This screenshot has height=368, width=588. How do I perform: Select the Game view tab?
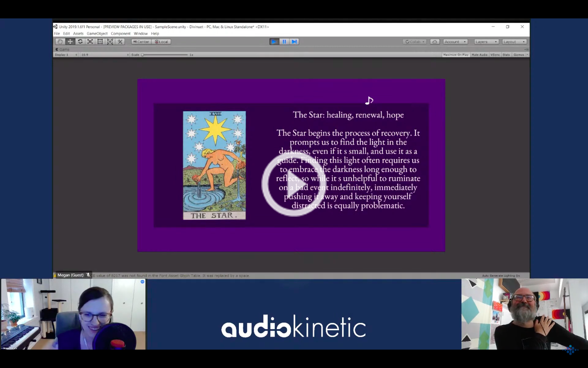point(63,49)
